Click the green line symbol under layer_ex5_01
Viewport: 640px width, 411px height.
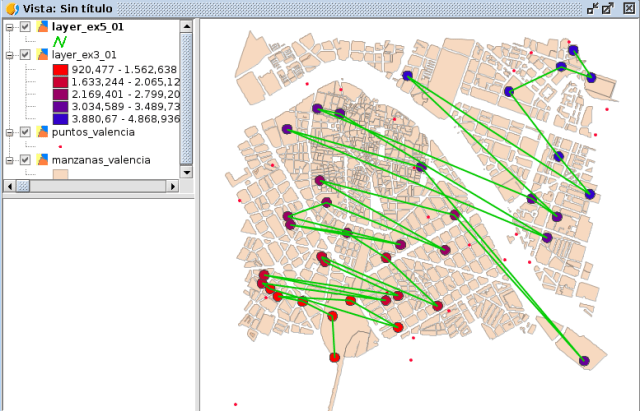[x=59, y=42]
